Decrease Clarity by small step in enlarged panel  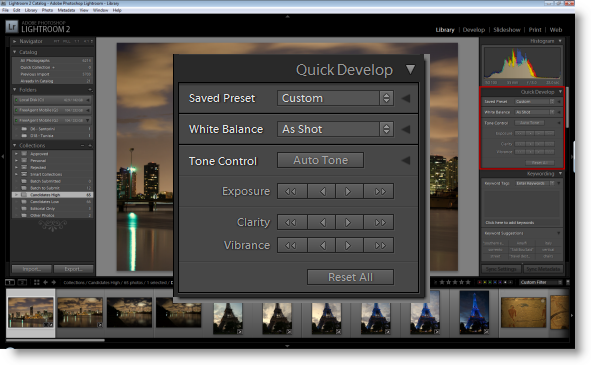(321, 222)
